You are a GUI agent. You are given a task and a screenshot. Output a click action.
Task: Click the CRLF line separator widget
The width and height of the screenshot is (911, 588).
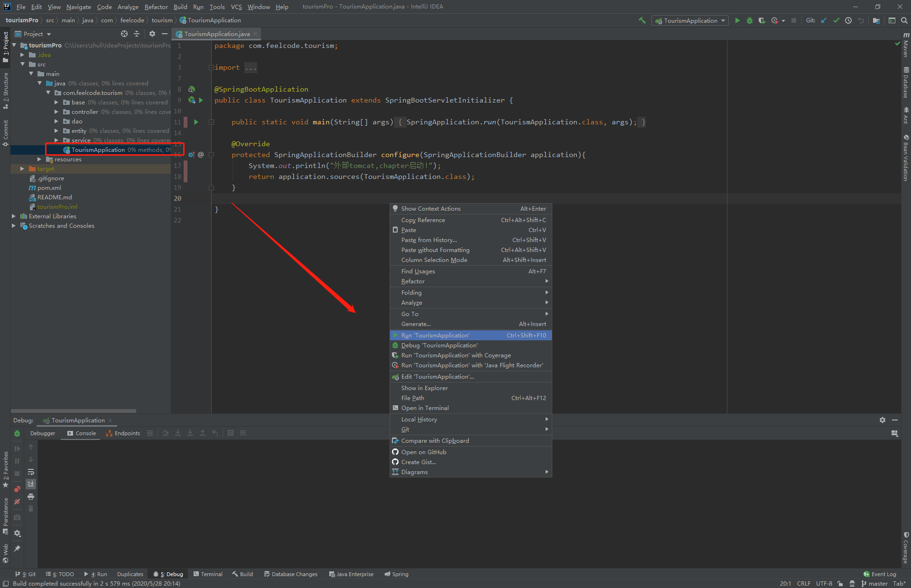pos(804,583)
